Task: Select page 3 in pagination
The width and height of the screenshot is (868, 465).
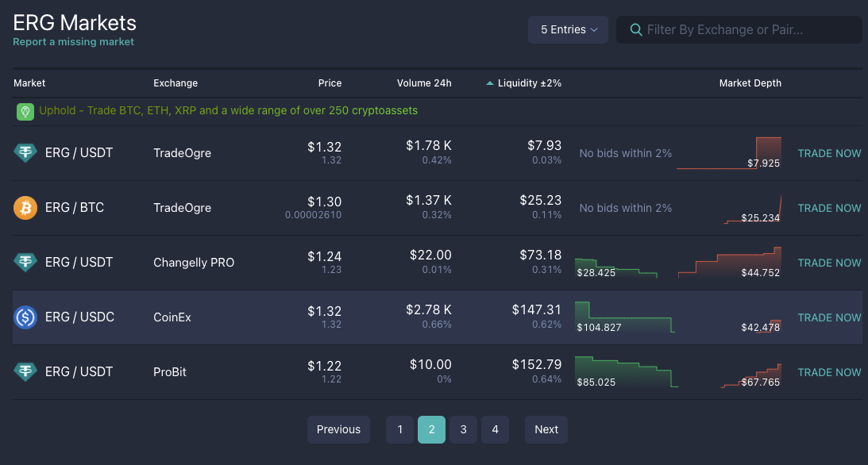Action: pos(463,429)
